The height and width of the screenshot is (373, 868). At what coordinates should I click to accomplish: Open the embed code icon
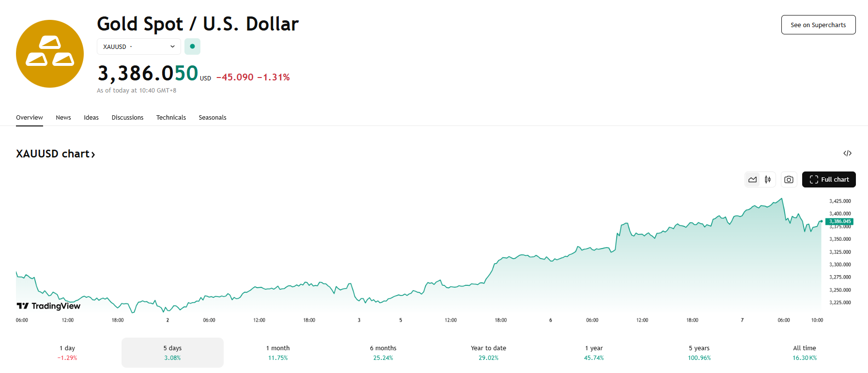(x=847, y=154)
